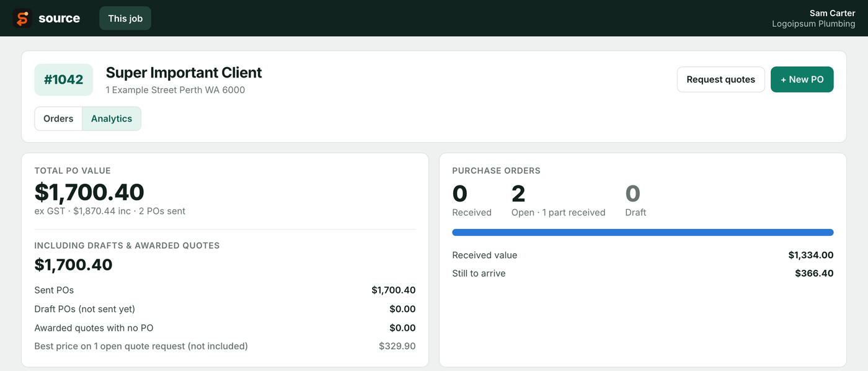Click the Super Important Client heading
This screenshot has width=868, height=371.
[184, 73]
